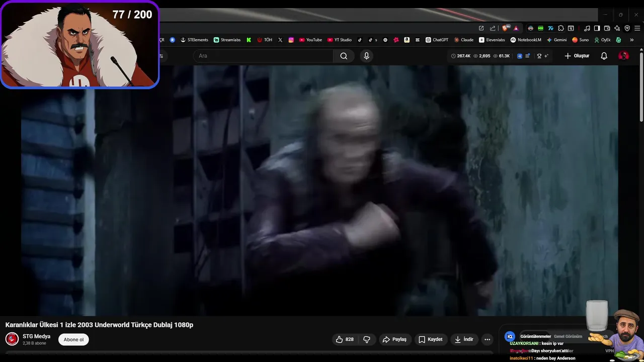
Task: Open the YT Studio bookmark
Action: 340,40
